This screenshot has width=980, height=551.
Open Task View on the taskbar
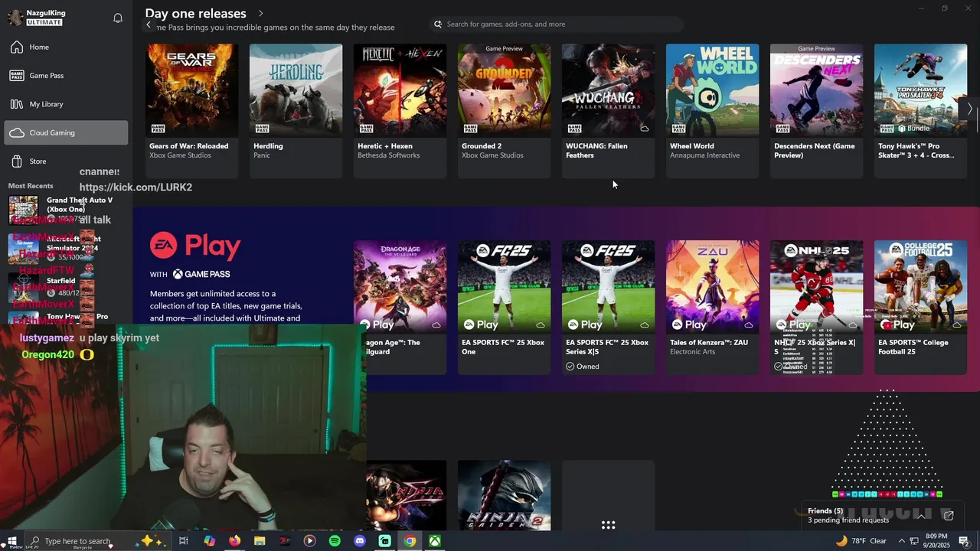pos(184,541)
